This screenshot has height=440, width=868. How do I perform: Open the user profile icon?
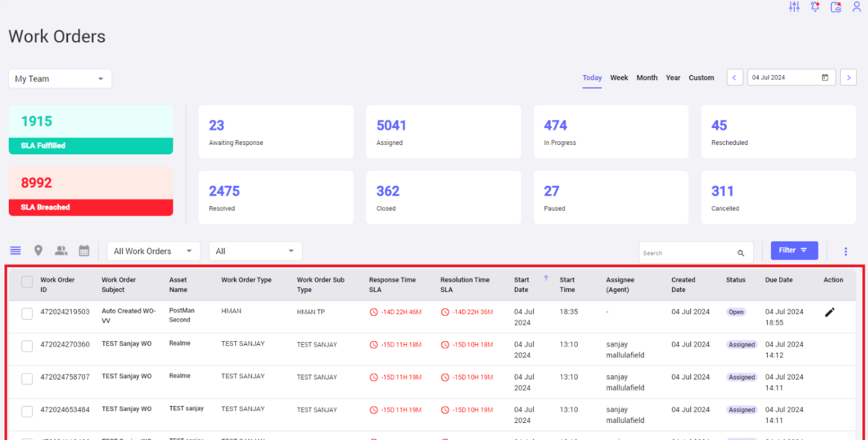coord(857,7)
